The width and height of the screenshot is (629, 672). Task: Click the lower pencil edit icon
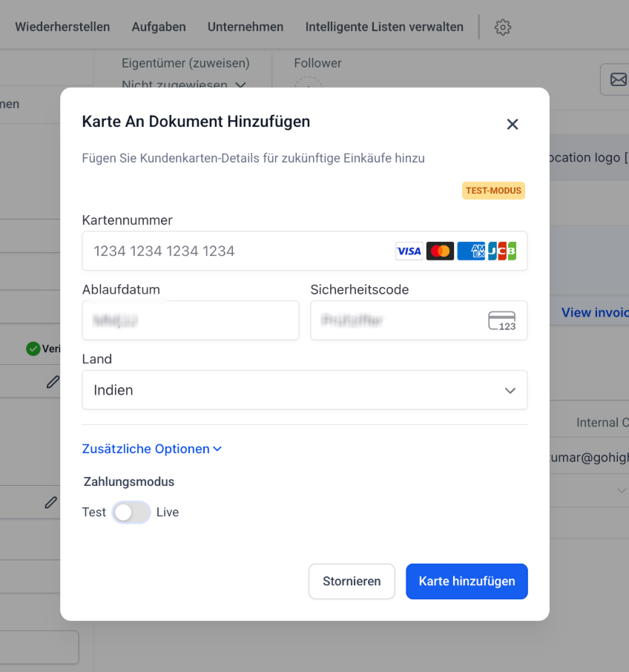[x=50, y=502]
